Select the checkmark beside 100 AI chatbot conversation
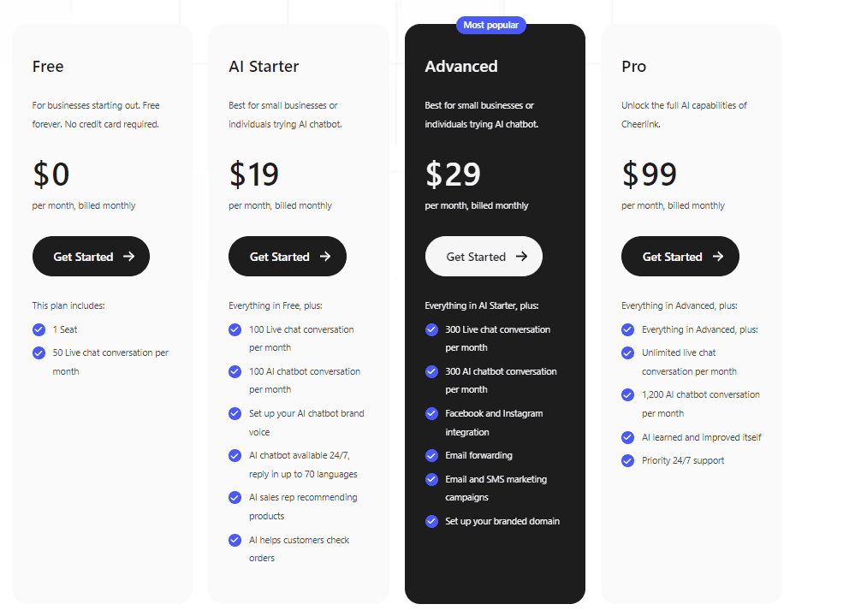The height and width of the screenshot is (616, 861). click(x=235, y=371)
